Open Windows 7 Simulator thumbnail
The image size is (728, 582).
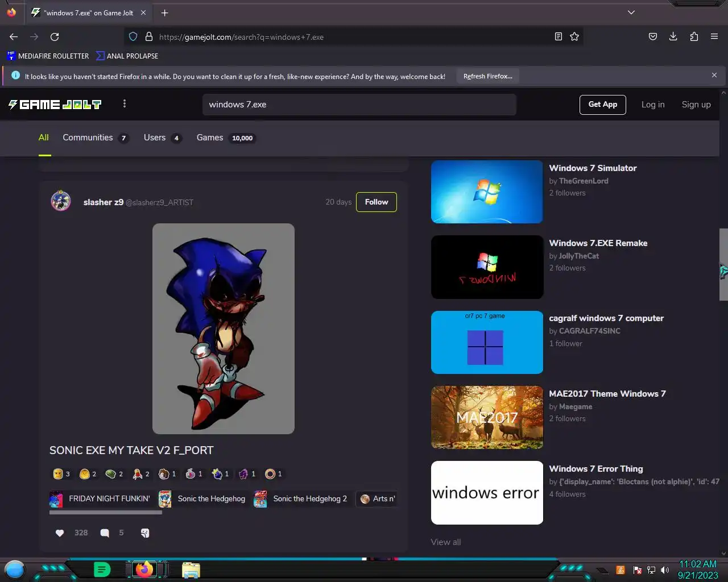point(487,192)
